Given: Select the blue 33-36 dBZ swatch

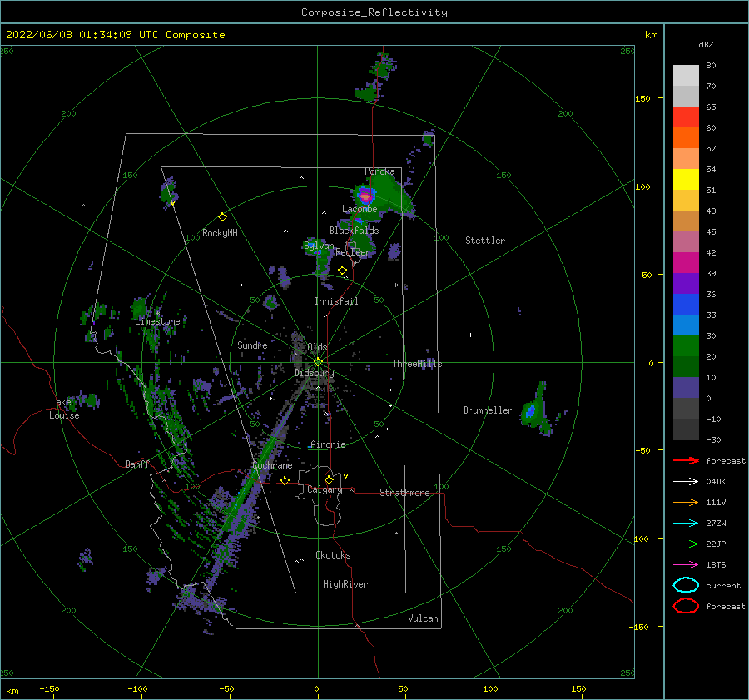Looking at the screenshot, I should tap(686, 304).
